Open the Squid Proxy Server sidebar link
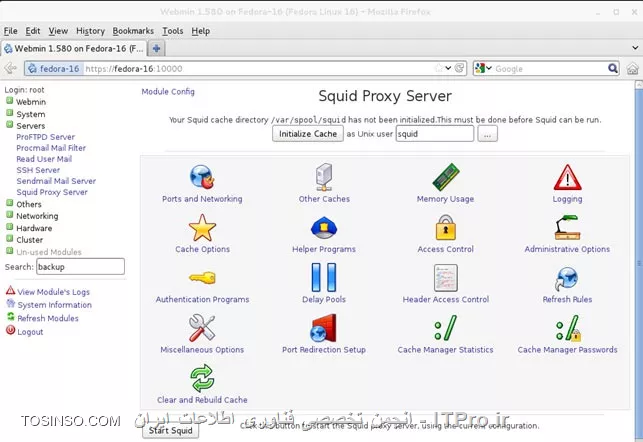This screenshot has height=442, width=643. click(52, 192)
